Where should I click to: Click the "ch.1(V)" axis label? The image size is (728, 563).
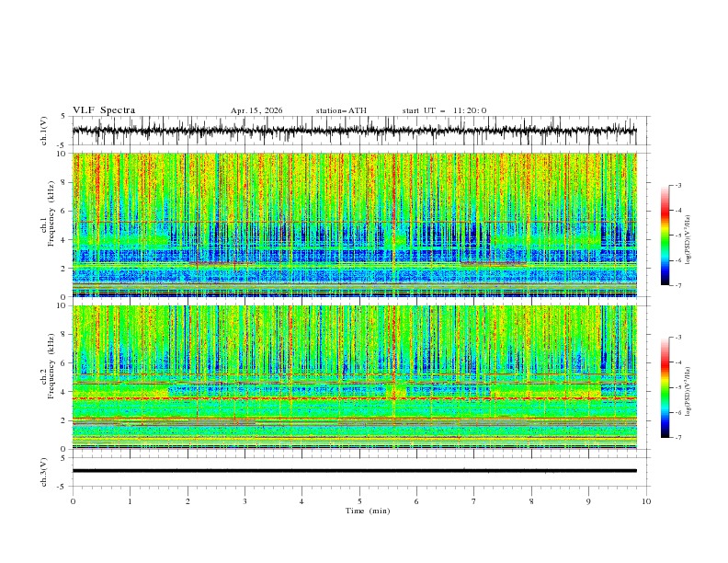44,131
